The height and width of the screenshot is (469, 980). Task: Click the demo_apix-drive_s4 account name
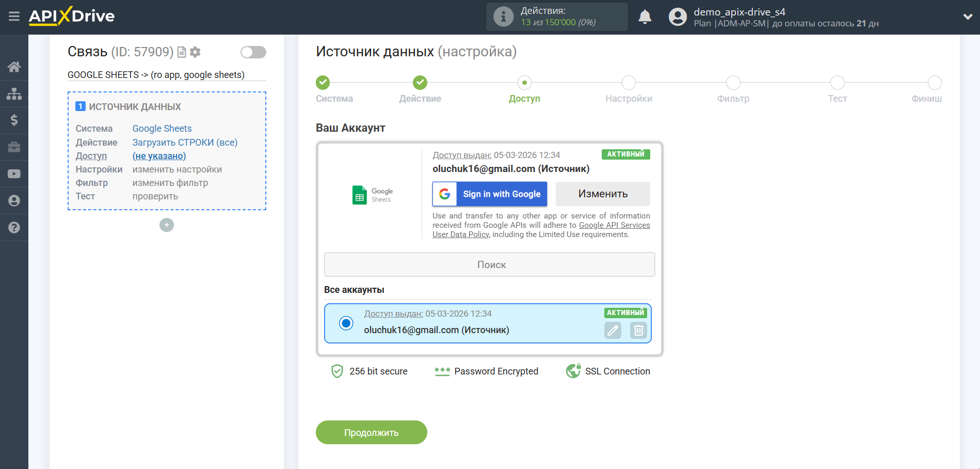coord(740,12)
